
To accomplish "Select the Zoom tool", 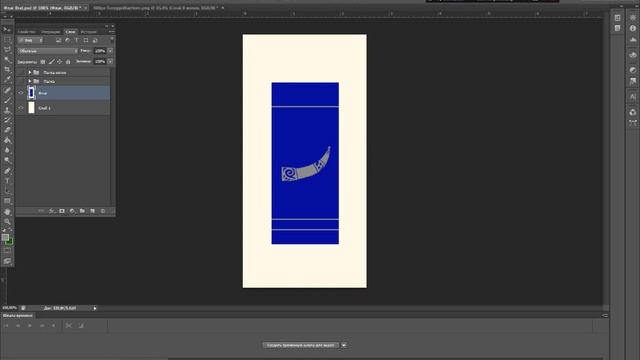I will click(x=7, y=222).
